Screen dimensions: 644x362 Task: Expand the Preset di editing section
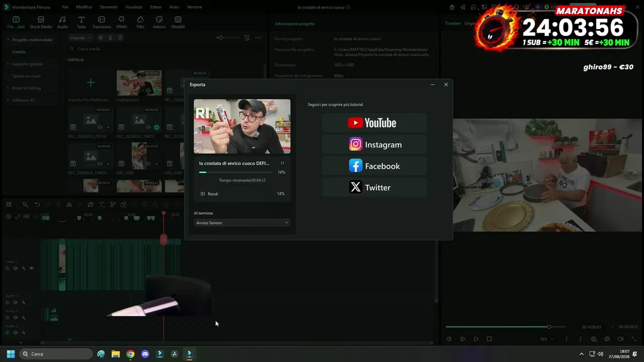pyautogui.click(x=8, y=88)
